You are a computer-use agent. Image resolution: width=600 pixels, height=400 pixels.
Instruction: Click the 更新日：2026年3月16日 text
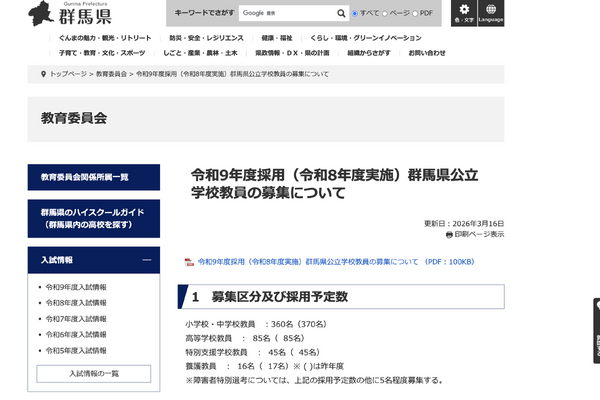click(464, 224)
